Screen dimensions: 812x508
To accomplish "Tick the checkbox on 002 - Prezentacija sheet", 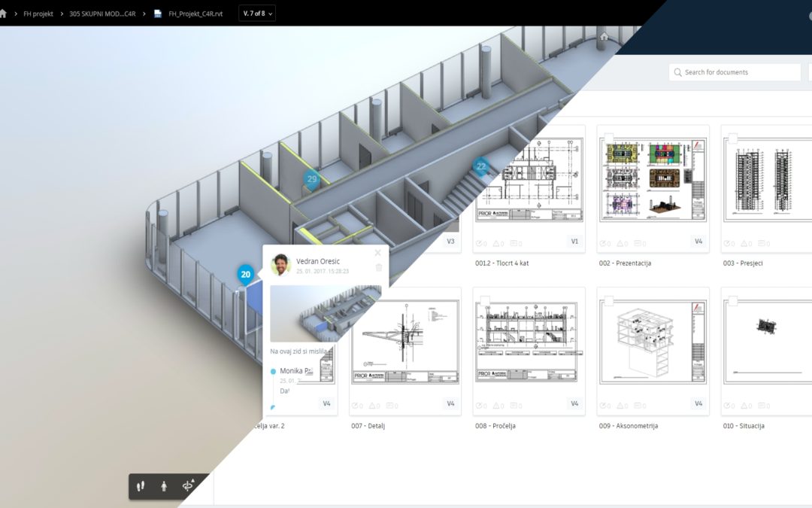I will (609, 139).
